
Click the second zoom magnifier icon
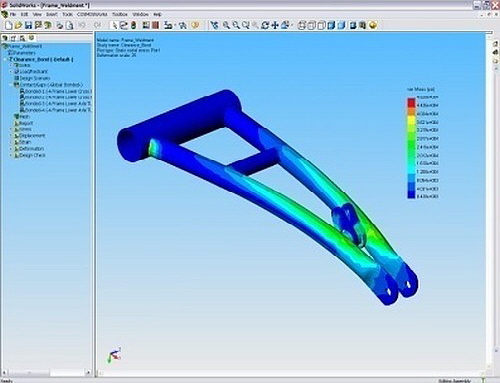tap(236, 25)
